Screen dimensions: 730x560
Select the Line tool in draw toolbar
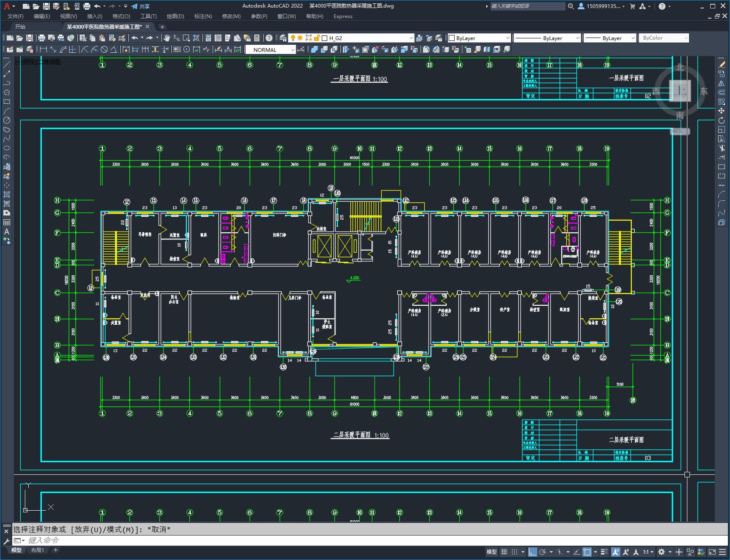(7, 65)
